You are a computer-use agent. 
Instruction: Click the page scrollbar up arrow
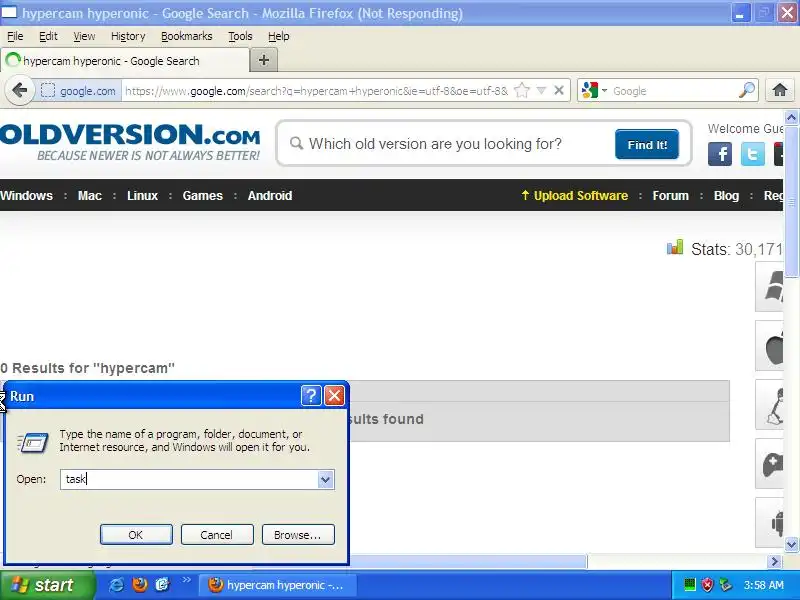coord(791,118)
